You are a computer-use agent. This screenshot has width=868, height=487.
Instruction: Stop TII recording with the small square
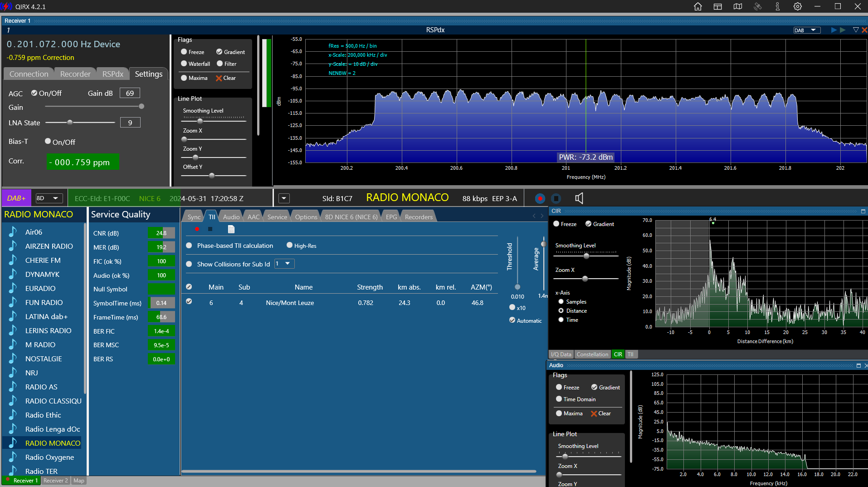click(210, 229)
